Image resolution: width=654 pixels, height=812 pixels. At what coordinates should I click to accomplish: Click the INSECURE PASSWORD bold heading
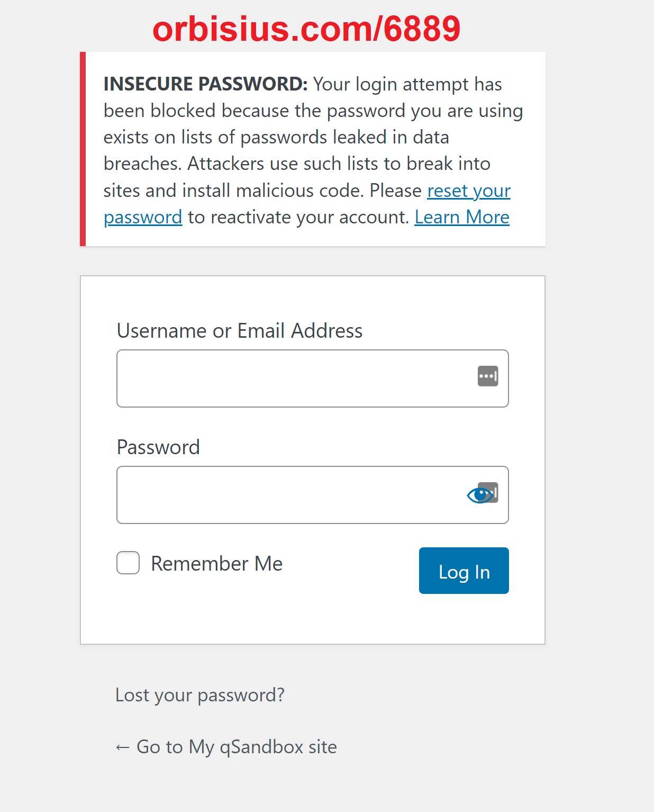coord(205,84)
